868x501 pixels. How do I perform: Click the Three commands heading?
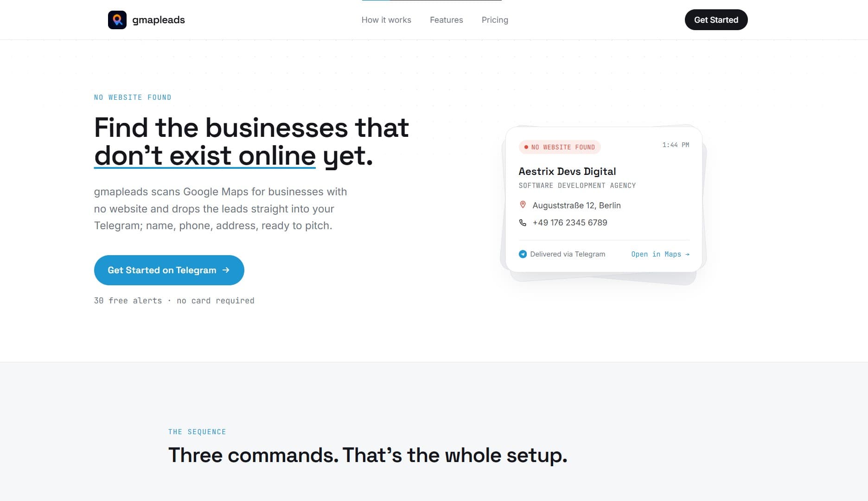pos(368,456)
